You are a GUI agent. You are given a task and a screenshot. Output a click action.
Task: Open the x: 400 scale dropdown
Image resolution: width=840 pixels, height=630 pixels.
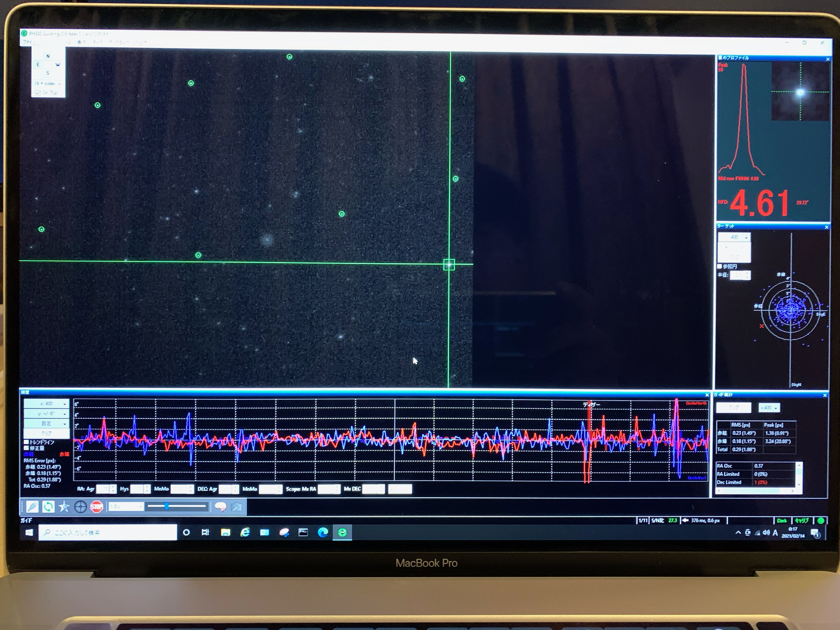tap(46, 404)
